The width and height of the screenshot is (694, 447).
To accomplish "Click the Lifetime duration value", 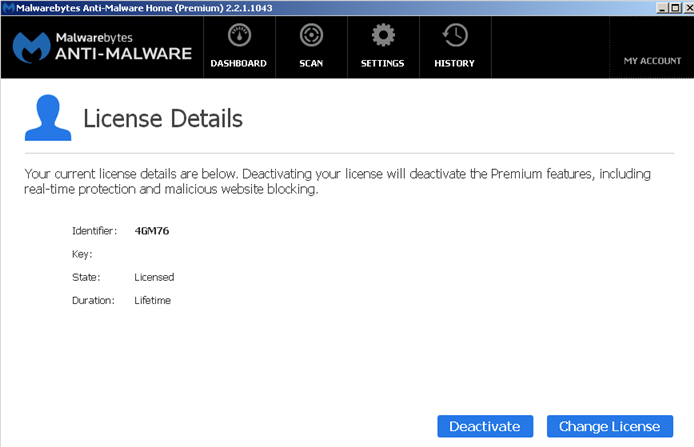I will click(152, 300).
